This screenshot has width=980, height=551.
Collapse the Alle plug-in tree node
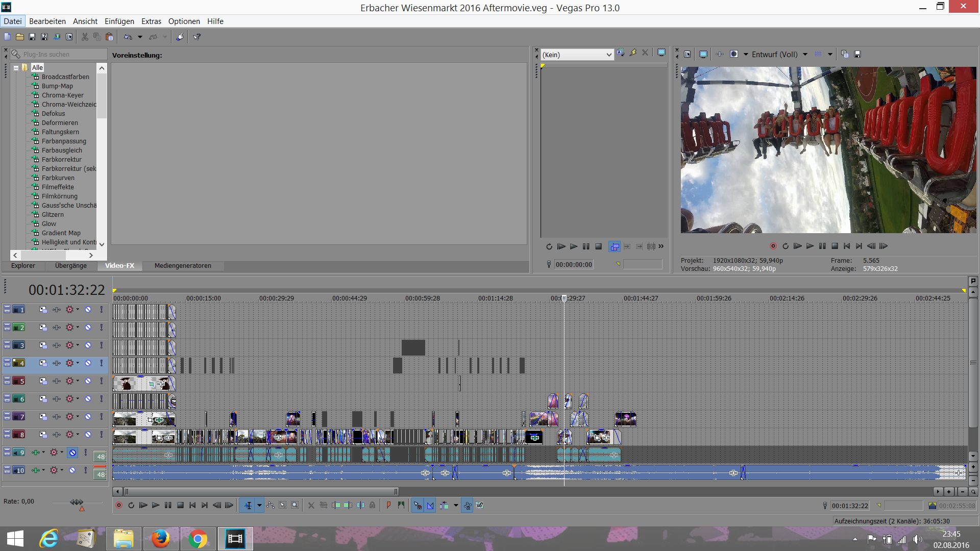16,68
